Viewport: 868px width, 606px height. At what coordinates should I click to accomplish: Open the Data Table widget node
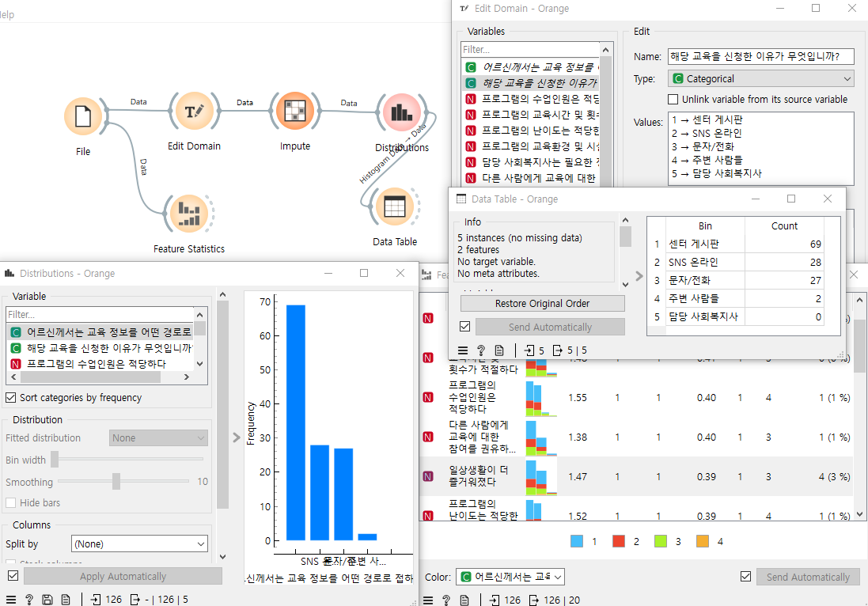394,207
